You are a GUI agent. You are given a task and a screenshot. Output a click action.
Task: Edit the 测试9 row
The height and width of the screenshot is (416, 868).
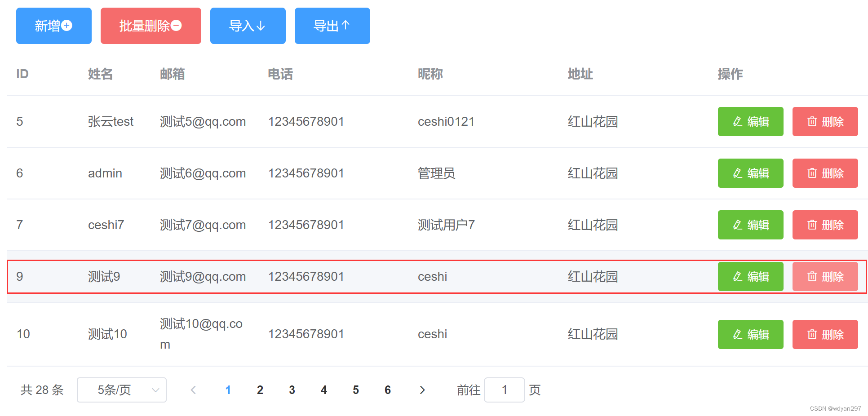coord(750,276)
